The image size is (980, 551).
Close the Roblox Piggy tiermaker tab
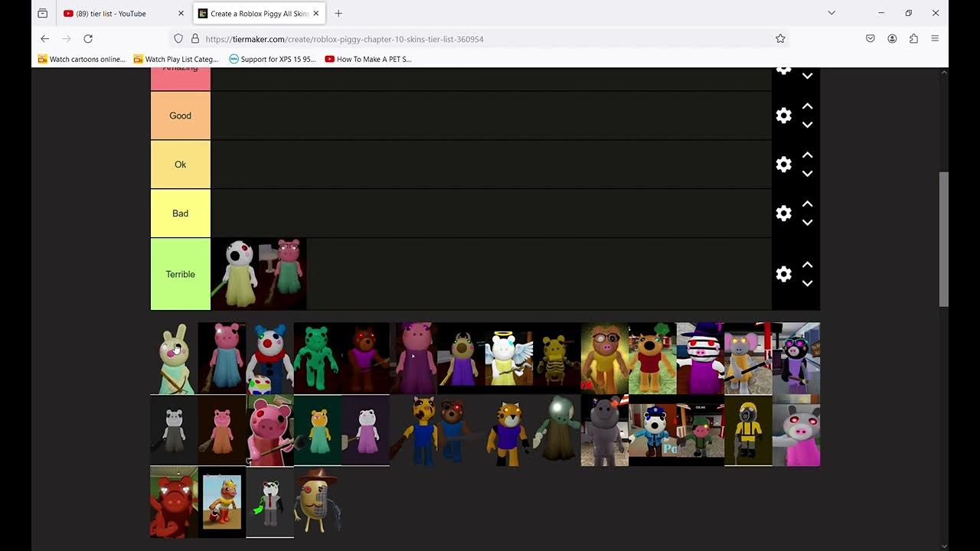[315, 13]
